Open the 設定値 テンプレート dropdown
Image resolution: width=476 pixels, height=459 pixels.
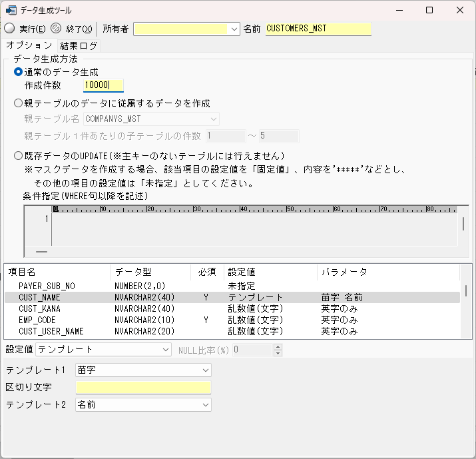[x=166, y=350]
